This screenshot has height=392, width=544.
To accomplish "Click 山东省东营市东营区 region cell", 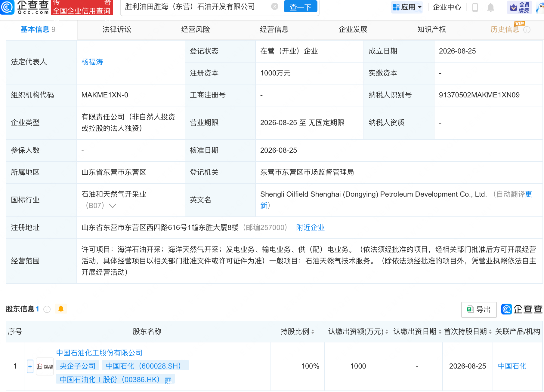I will [x=114, y=172].
